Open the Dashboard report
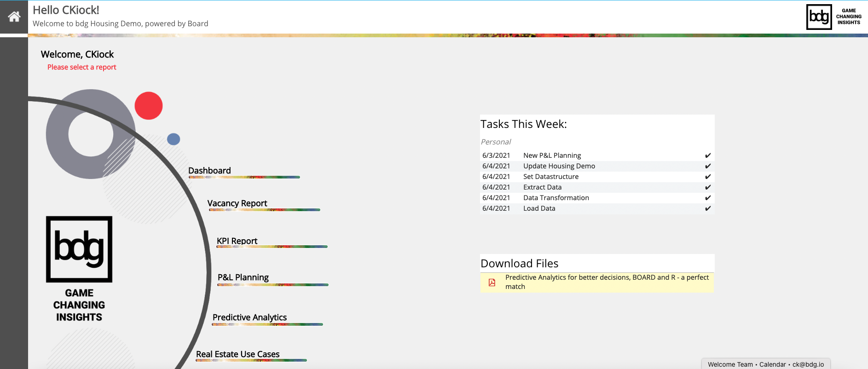The width and height of the screenshot is (868, 369). [x=209, y=171]
